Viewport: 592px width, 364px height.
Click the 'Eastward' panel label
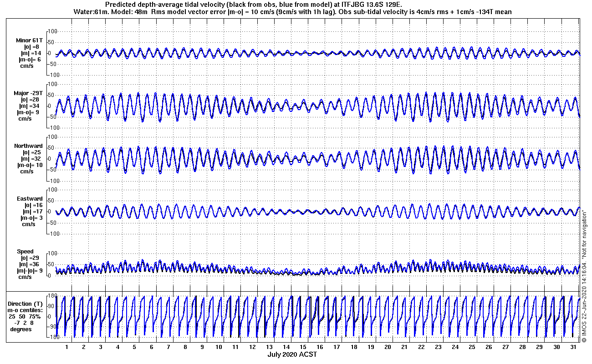point(30,199)
